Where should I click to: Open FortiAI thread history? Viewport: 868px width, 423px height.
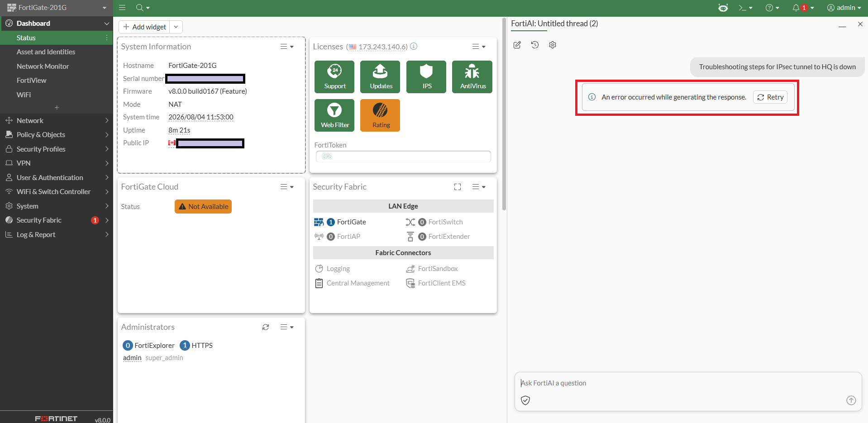[x=535, y=45]
